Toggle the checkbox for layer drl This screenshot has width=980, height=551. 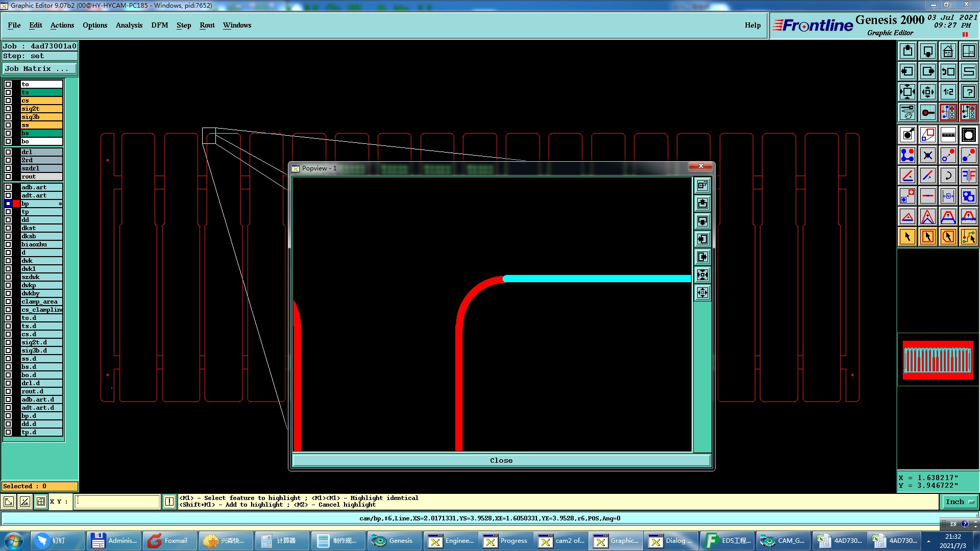(8, 152)
